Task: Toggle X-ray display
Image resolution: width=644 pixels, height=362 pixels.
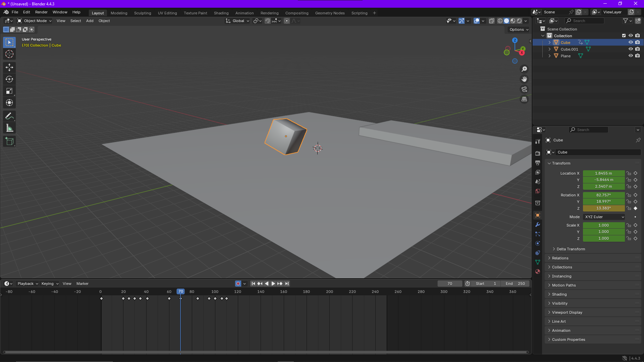Action: click(491, 21)
